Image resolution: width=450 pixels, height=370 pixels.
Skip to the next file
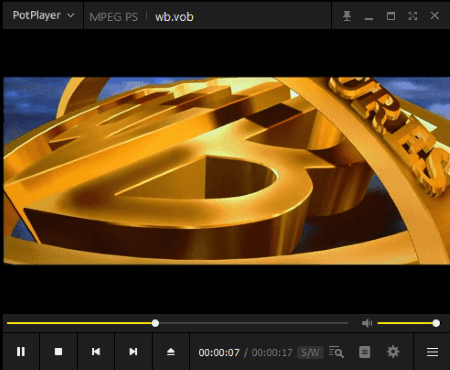coord(133,352)
